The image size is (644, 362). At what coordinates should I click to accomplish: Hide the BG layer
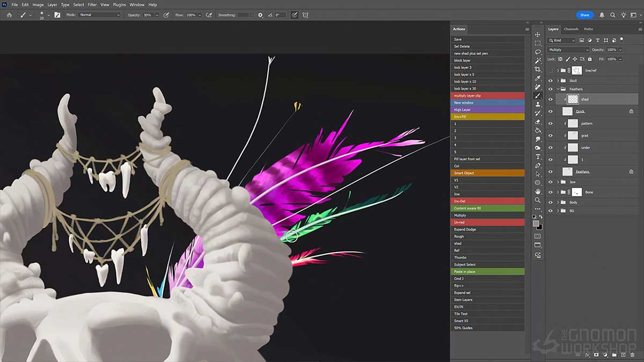click(551, 210)
